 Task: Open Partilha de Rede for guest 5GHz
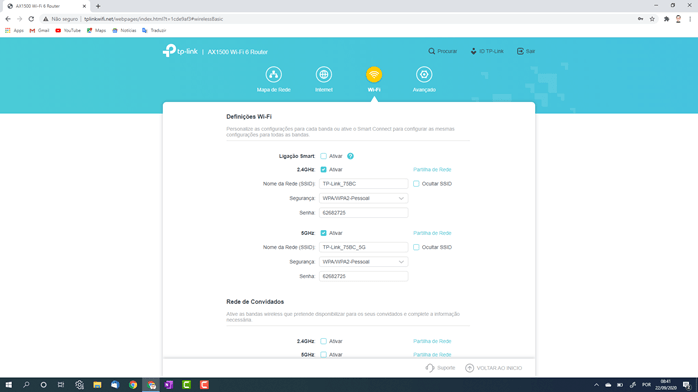[x=432, y=355]
